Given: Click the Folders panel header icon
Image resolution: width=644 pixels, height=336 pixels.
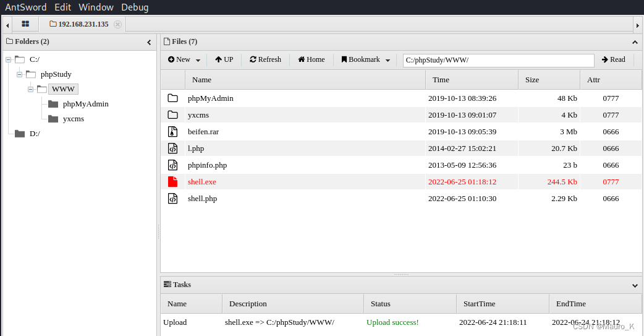Looking at the screenshot, I should [9, 41].
